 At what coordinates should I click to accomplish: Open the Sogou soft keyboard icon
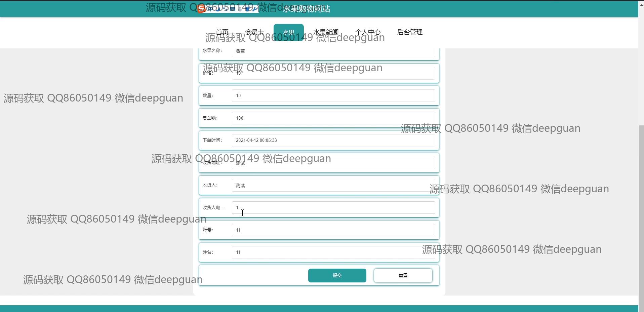[232, 9]
